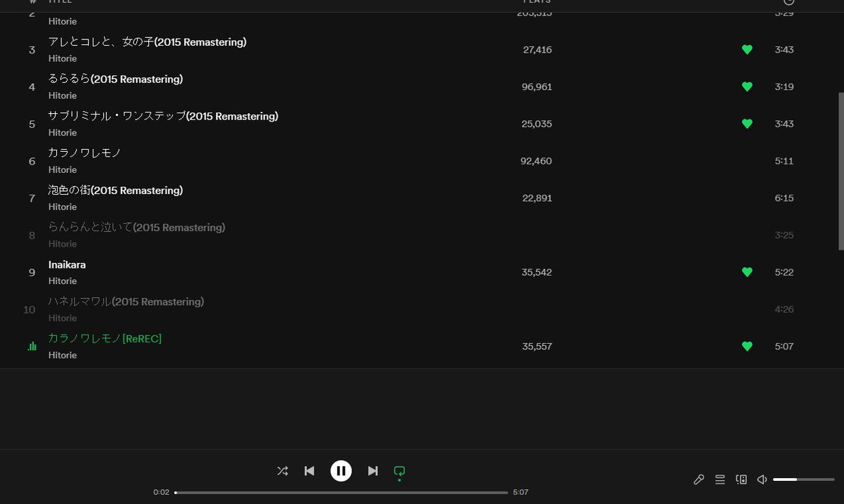Unlike アレとコレと、女の子 with its heart
844x504 pixels.
click(747, 50)
